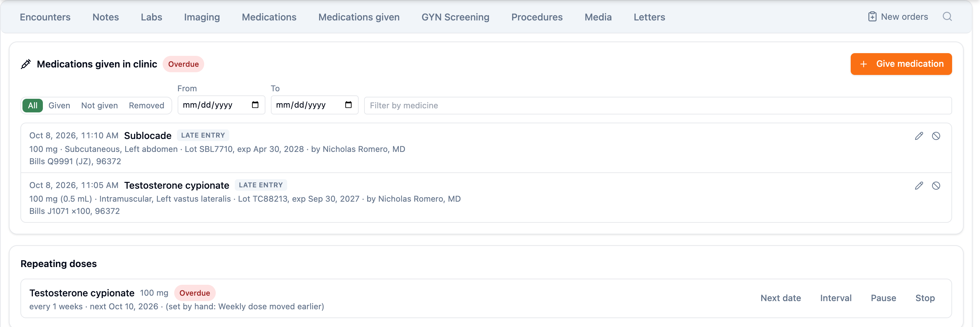Click the Sublocade LATE ENTRY badge
This screenshot has height=327, width=980.
click(203, 135)
